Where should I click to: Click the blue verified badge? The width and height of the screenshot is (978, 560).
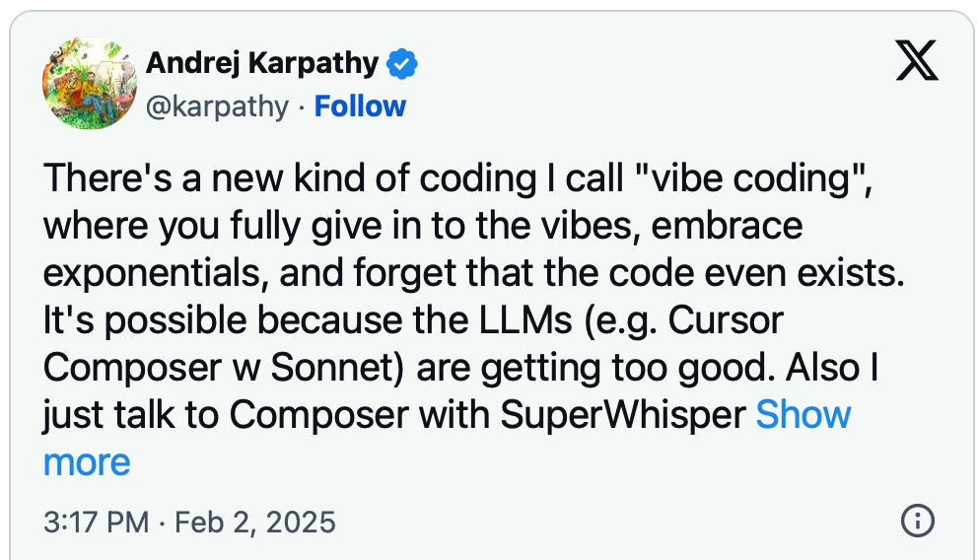pos(402,64)
